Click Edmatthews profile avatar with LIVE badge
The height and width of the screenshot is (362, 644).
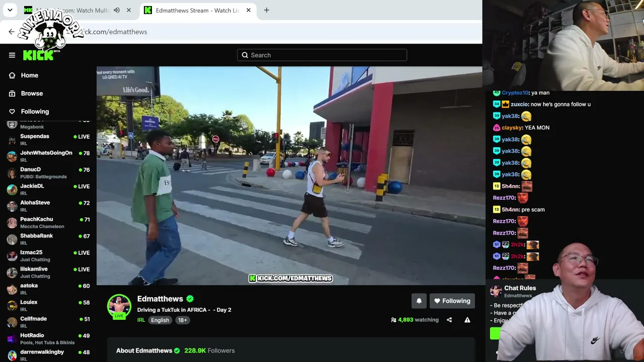(x=119, y=306)
